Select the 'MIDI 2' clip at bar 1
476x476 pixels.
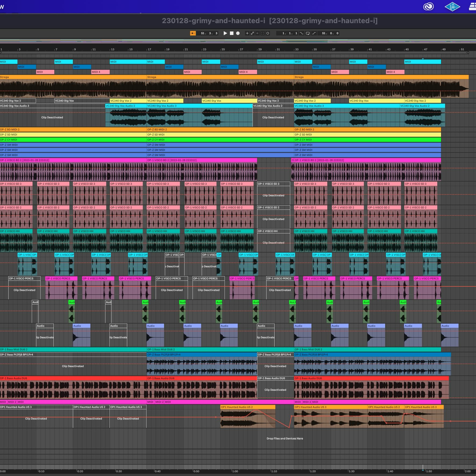pyautogui.click(x=12, y=402)
